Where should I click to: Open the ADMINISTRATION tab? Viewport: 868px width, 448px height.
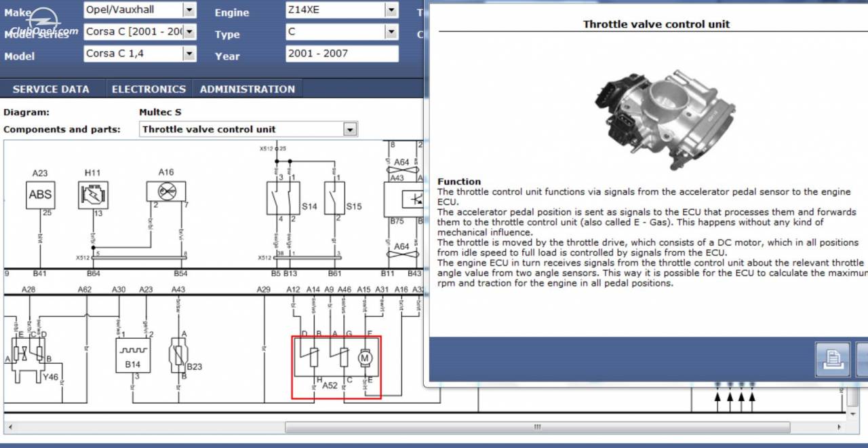[x=248, y=89]
